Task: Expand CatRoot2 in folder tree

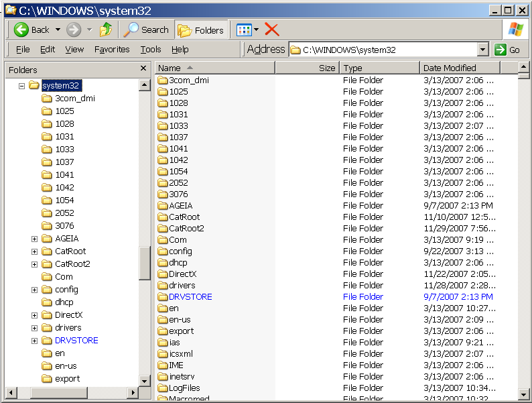Action: click(x=34, y=264)
